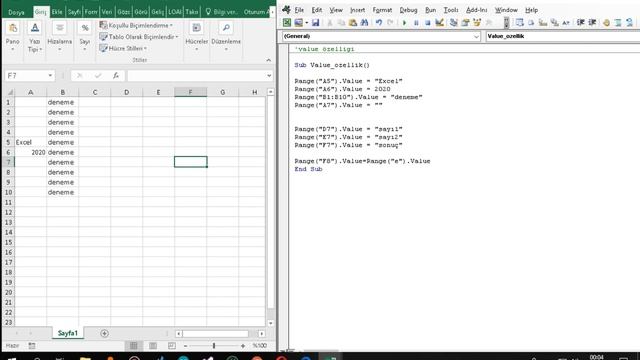640x360 pixels.
Task: Open the Debug menu in VBA editor
Action: (408, 10)
